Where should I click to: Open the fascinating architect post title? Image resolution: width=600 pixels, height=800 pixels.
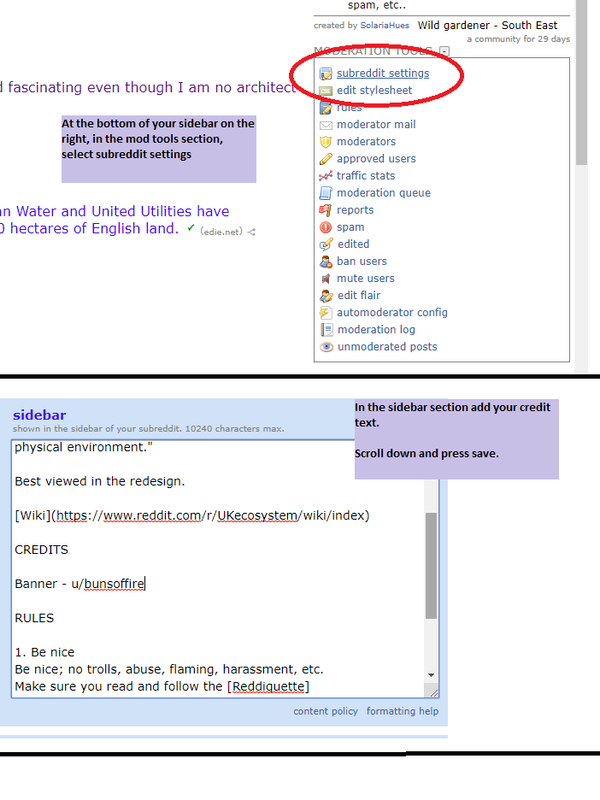pos(147,87)
